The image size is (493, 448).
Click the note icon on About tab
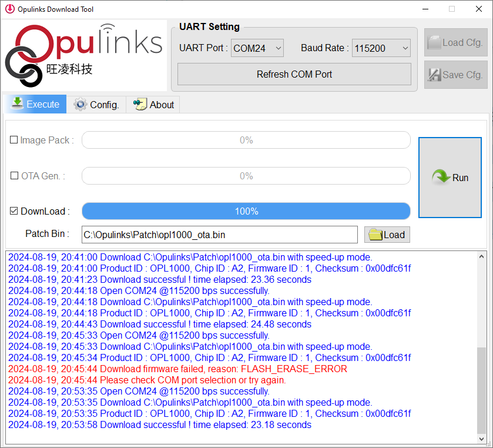tap(140, 104)
